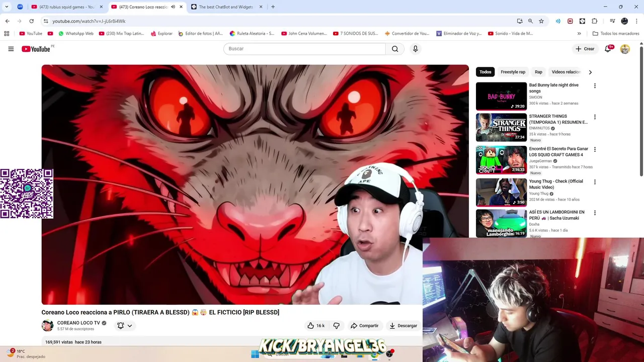The image size is (644, 362).
Task: Click the video player to pause
Action: tap(255, 185)
